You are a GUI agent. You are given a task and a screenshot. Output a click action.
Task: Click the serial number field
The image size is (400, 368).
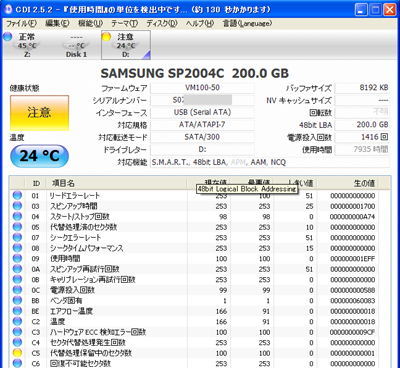[x=202, y=100]
